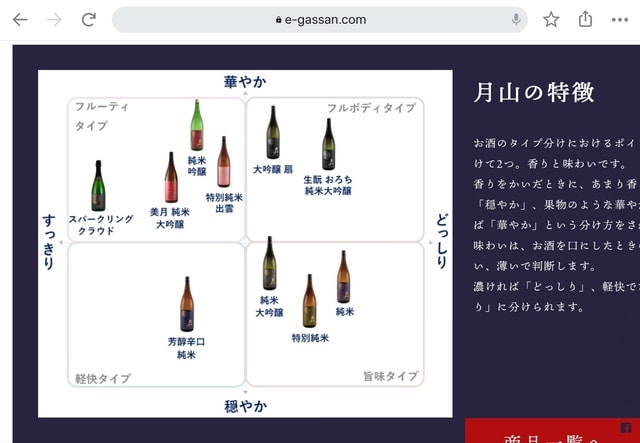The height and width of the screenshot is (443, 640).
Task: Click the どっしり axis label
Action: pos(442,241)
